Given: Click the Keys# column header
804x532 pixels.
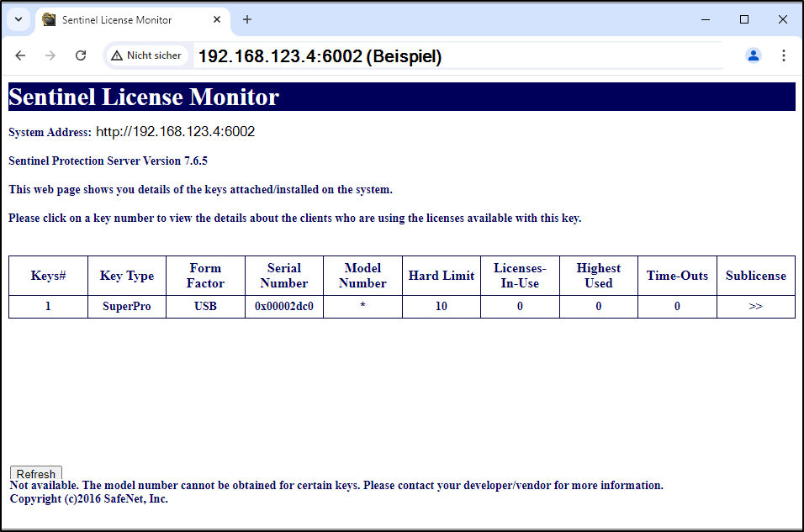Looking at the screenshot, I should [x=48, y=276].
